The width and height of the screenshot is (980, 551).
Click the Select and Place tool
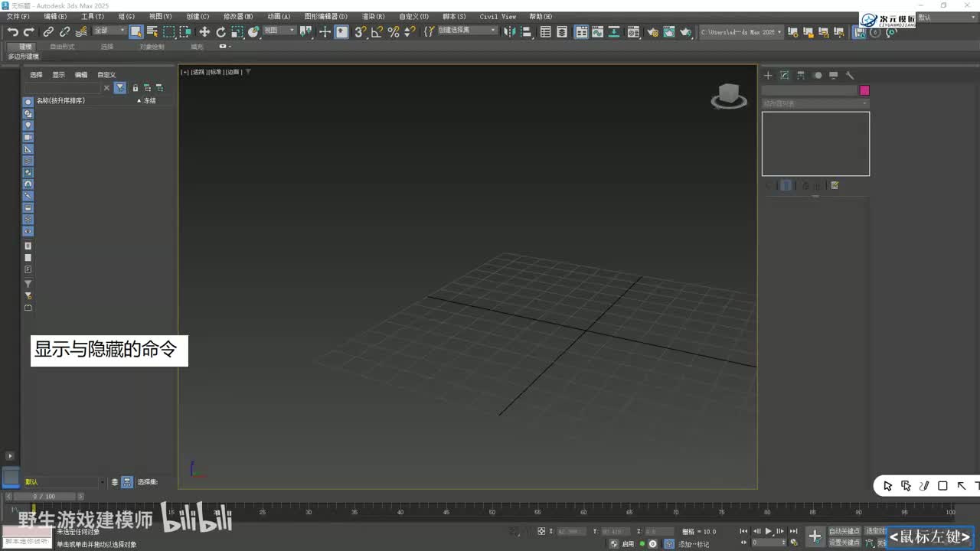pos(253,31)
